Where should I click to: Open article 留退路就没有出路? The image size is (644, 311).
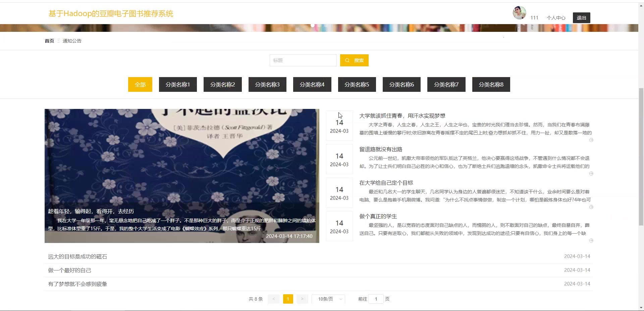[381, 149]
